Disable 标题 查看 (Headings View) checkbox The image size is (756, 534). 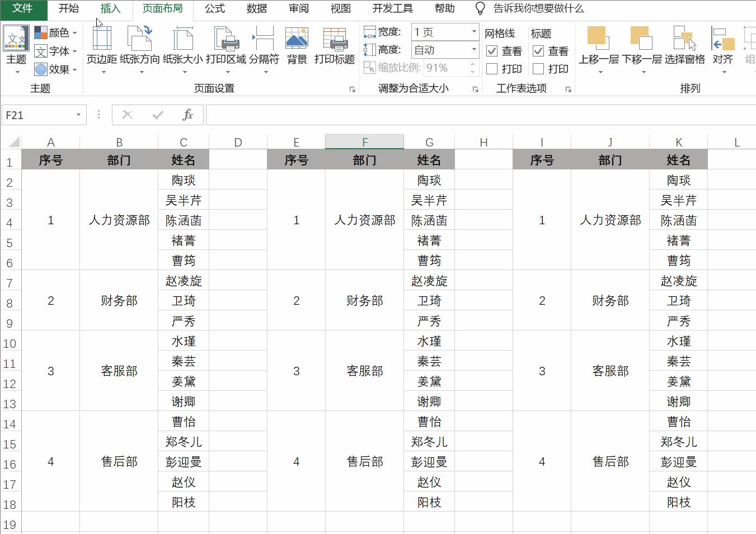(x=538, y=51)
